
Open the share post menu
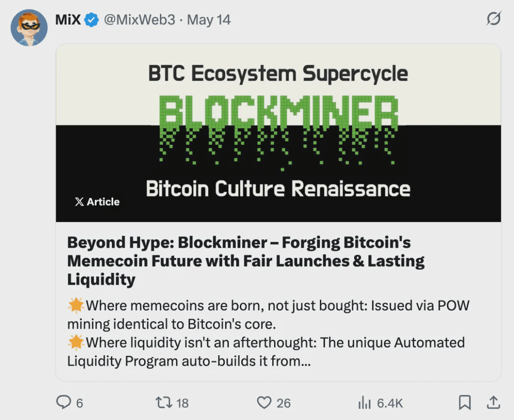(494, 402)
